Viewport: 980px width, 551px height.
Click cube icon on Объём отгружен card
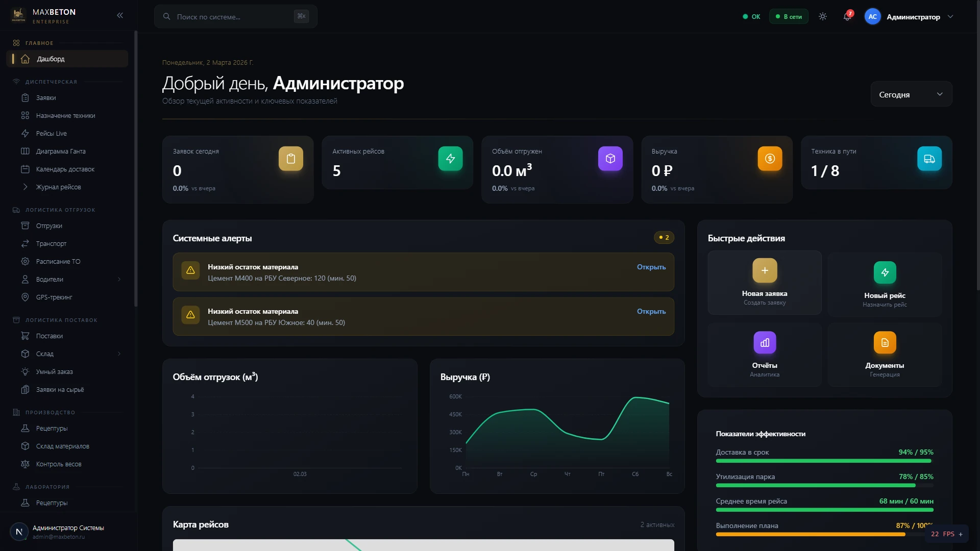(x=610, y=159)
